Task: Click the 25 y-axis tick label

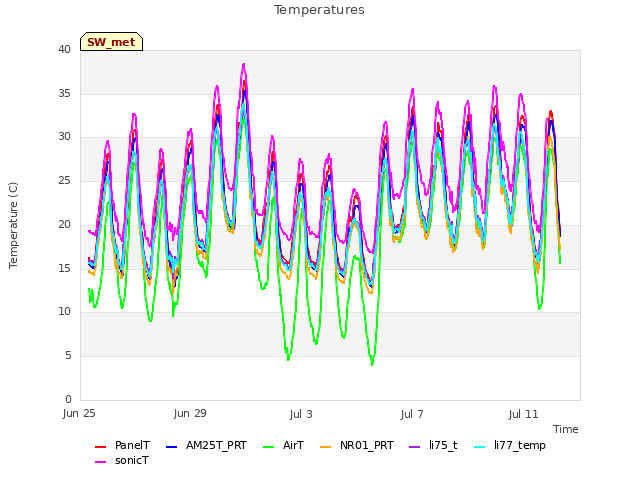Action: click(x=64, y=180)
